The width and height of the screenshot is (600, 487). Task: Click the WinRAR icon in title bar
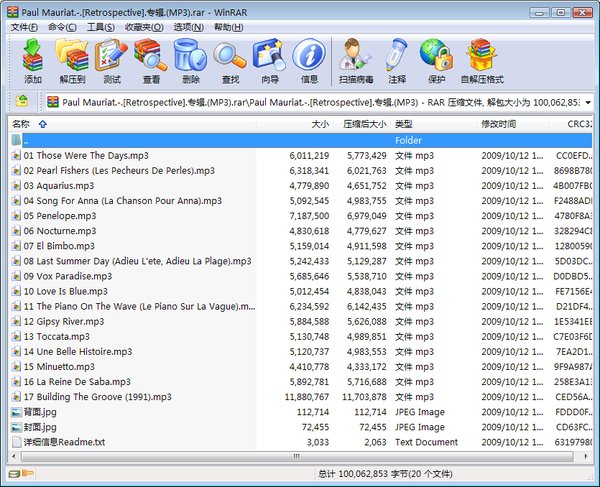pos(13,12)
